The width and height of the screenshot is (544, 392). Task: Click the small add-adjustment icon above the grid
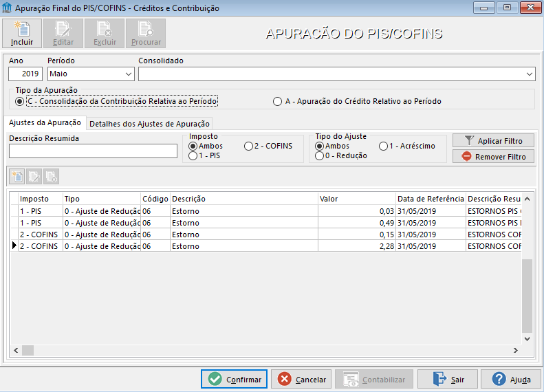[x=17, y=177]
